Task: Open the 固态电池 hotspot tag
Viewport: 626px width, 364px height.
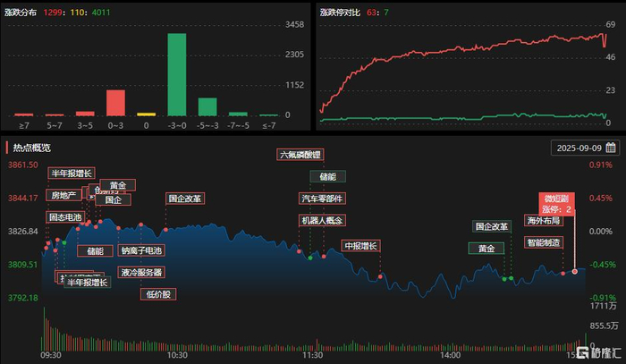Action: [65, 217]
